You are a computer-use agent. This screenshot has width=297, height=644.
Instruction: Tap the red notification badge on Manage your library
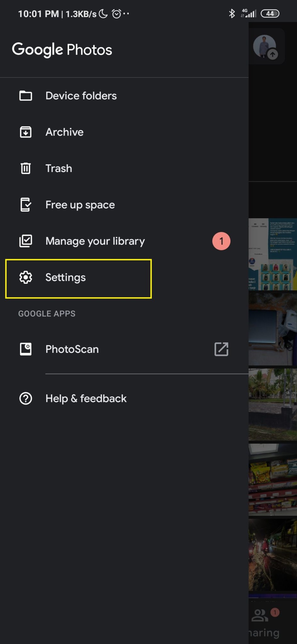(221, 241)
